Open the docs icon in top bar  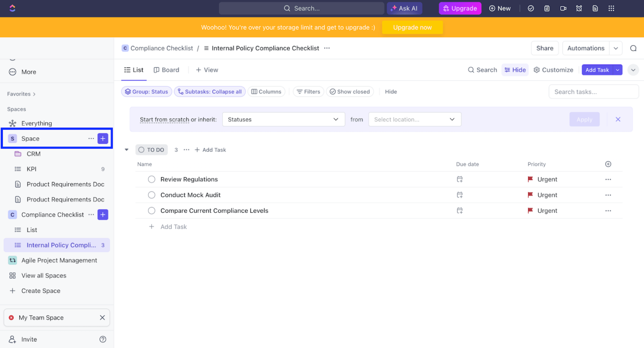595,8
